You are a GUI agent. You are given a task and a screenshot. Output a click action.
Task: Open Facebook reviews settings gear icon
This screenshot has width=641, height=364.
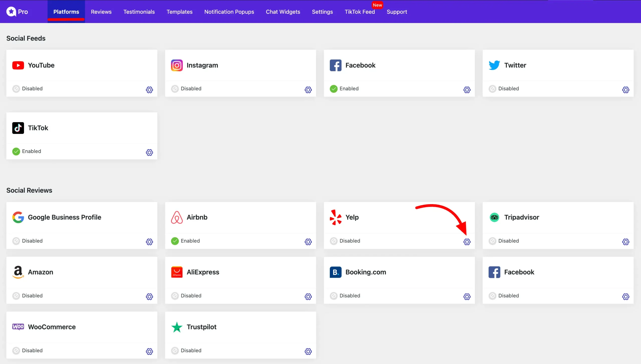(x=625, y=296)
